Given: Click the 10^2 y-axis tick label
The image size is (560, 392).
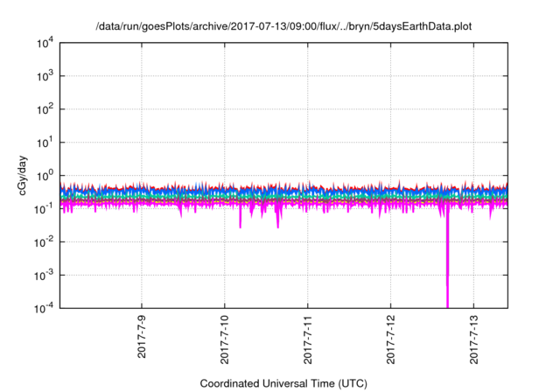Looking at the screenshot, I should pyautogui.click(x=42, y=109).
